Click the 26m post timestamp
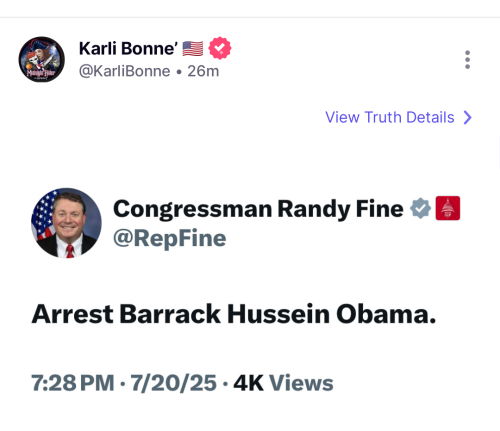This screenshot has width=500, height=431. click(x=203, y=71)
